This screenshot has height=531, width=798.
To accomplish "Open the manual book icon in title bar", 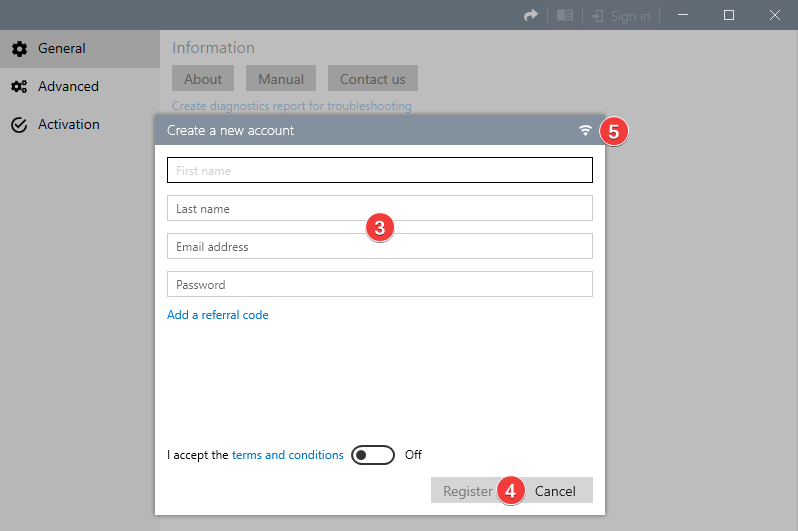I will point(565,15).
